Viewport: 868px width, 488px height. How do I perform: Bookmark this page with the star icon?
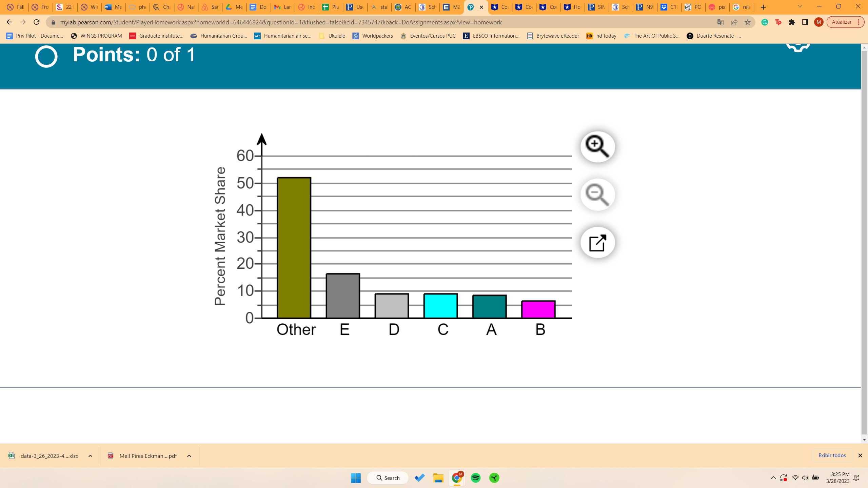(x=748, y=22)
